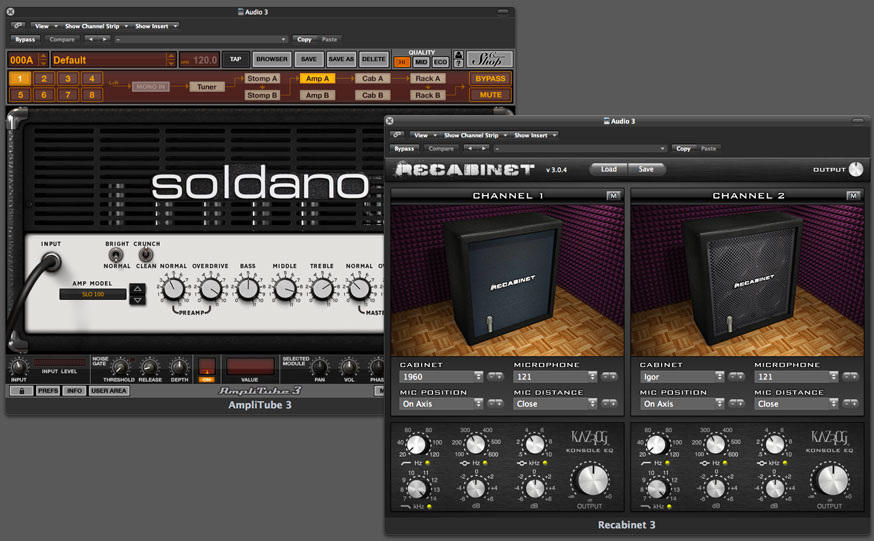
Task: Click the 120.0 BPM tempo field
Action: point(199,60)
